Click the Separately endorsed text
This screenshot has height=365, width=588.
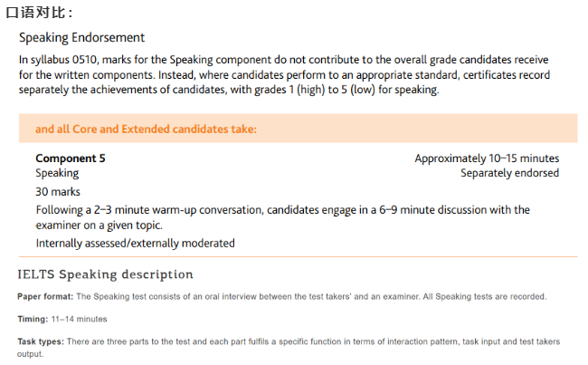point(509,173)
